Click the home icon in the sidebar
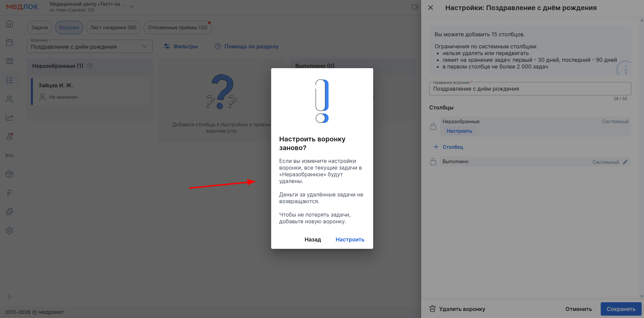Image resolution: width=644 pixels, height=318 pixels. 9,24
